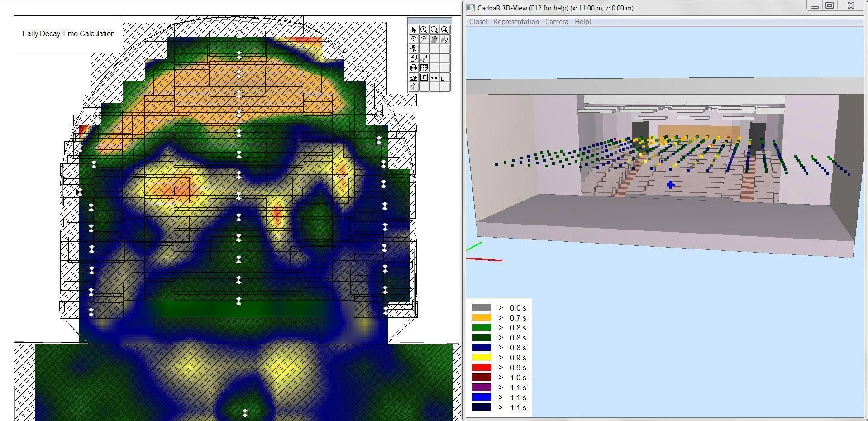Choose the zoom-to-window magnifier tool
Viewport: 868px width, 421px height.
coord(445,30)
